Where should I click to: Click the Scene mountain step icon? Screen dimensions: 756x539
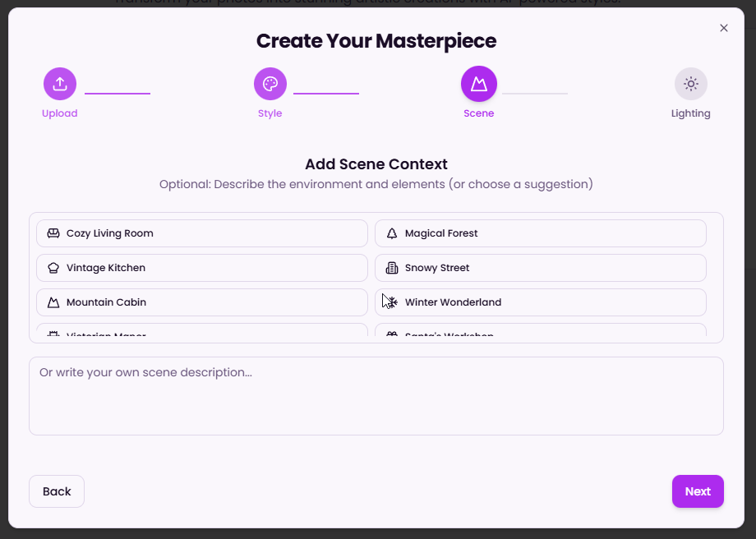(x=478, y=84)
